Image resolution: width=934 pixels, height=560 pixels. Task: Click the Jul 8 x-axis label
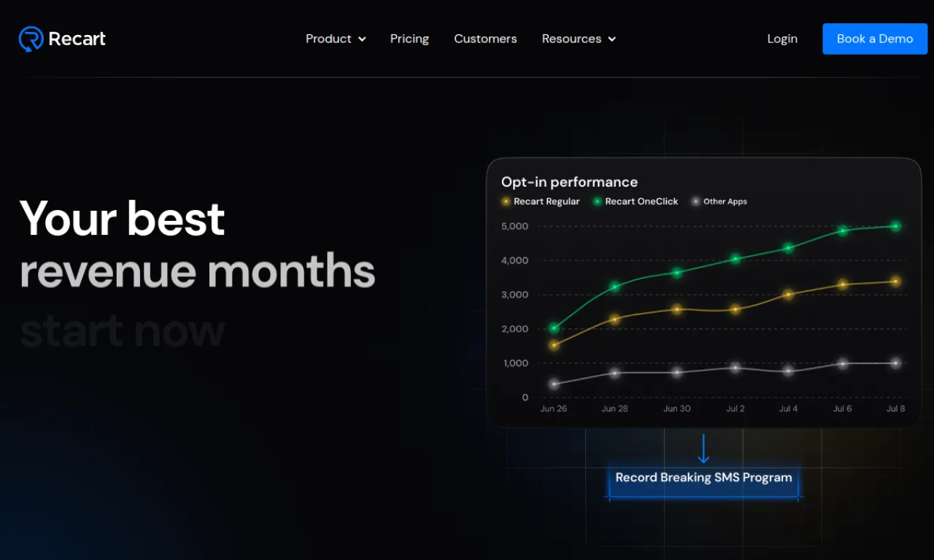895,408
